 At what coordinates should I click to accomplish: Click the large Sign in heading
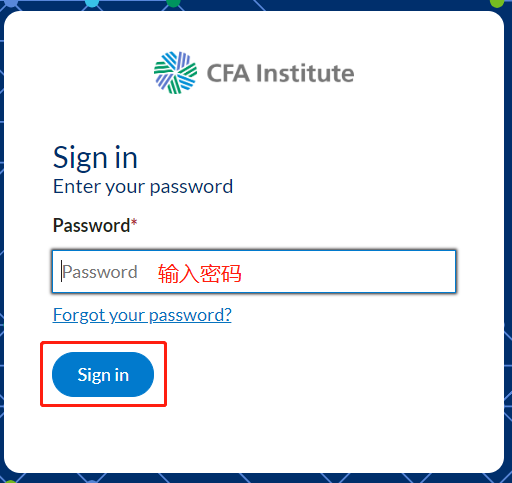95,158
